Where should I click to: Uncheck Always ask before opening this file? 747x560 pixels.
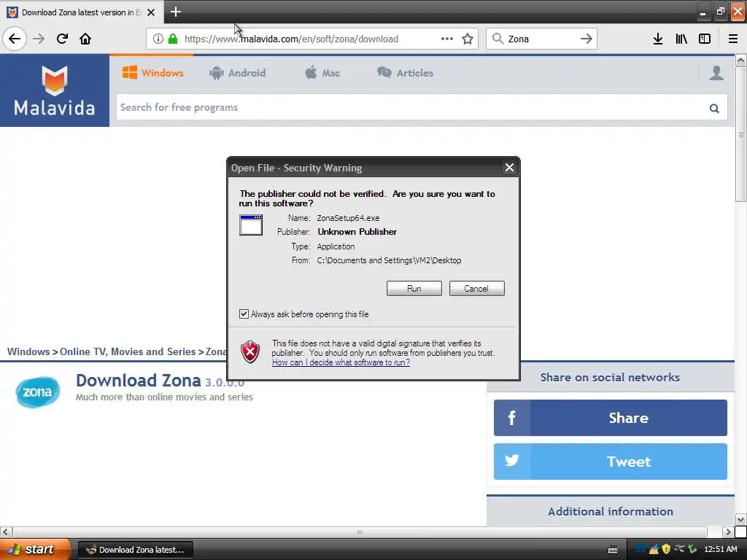click(x=244, y=314)
